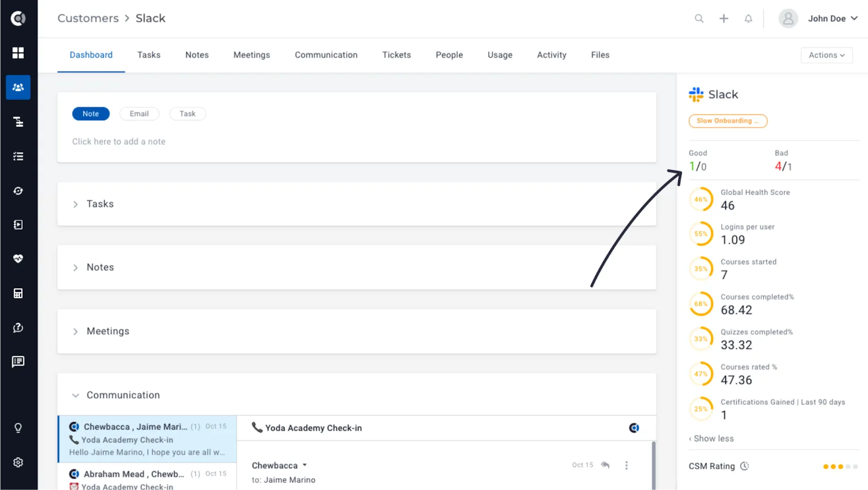The height and width of the screenshot is (490, 868).
Task: Collapse the Communication section
Action: tap(75, 396)
